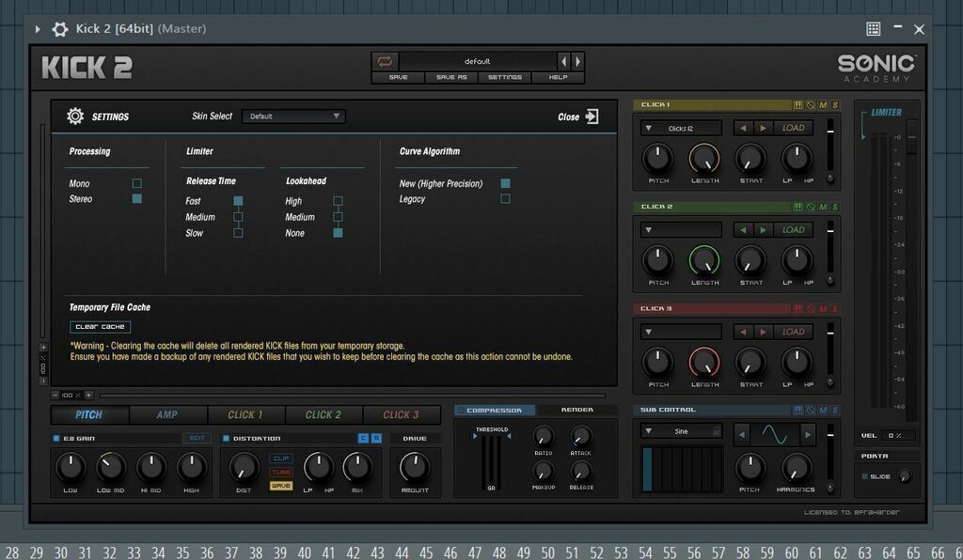Solo Click 1 with S icon
This screenshot has height=560, width=963.
coord(835,105)
